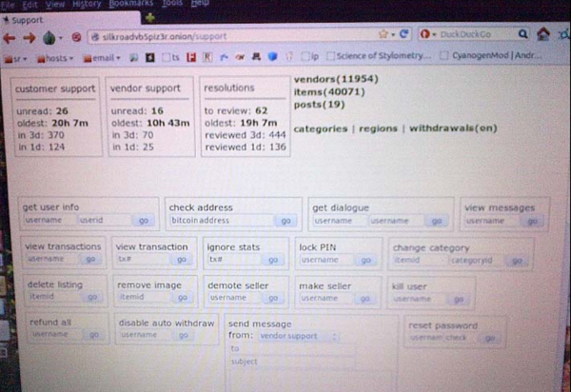Open the blue shield bookmark icon
The height and width of the screenshot is (392, 571).
point(272,56)
